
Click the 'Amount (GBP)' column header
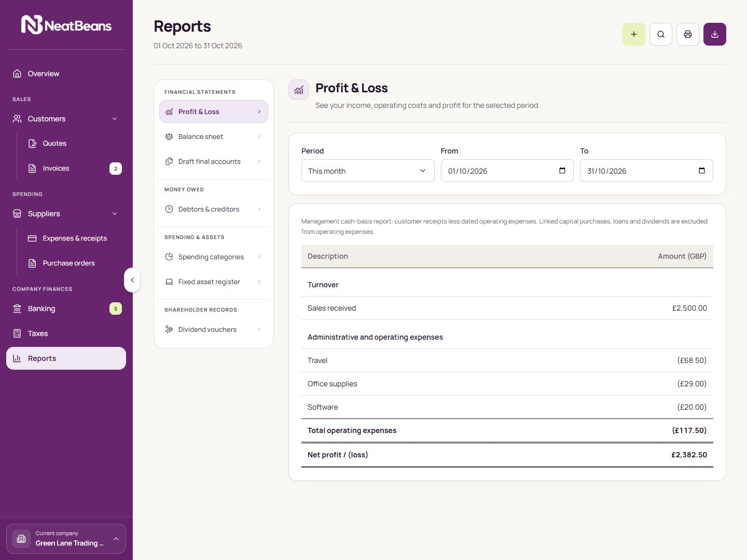click(x=682, y=256)
